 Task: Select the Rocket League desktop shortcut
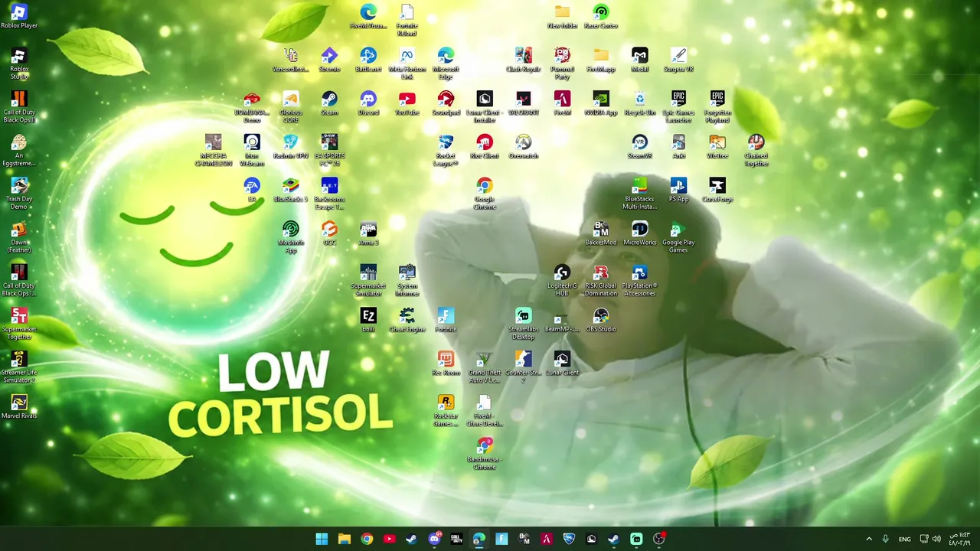tap(446, 151)
